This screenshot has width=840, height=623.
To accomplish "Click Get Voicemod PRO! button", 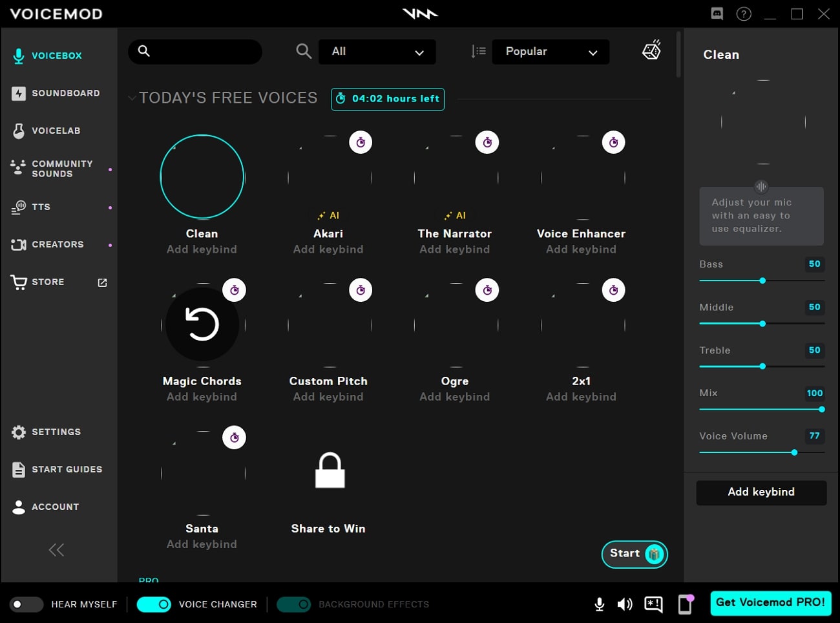I will point(770,603).
